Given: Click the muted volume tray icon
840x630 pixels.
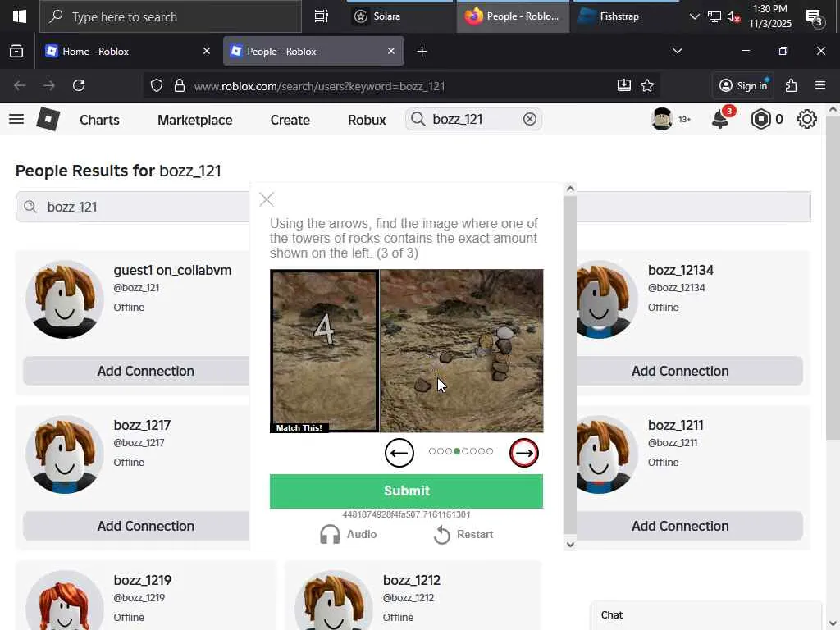Looking at the screenshot, I should click(x=733, y=16).
